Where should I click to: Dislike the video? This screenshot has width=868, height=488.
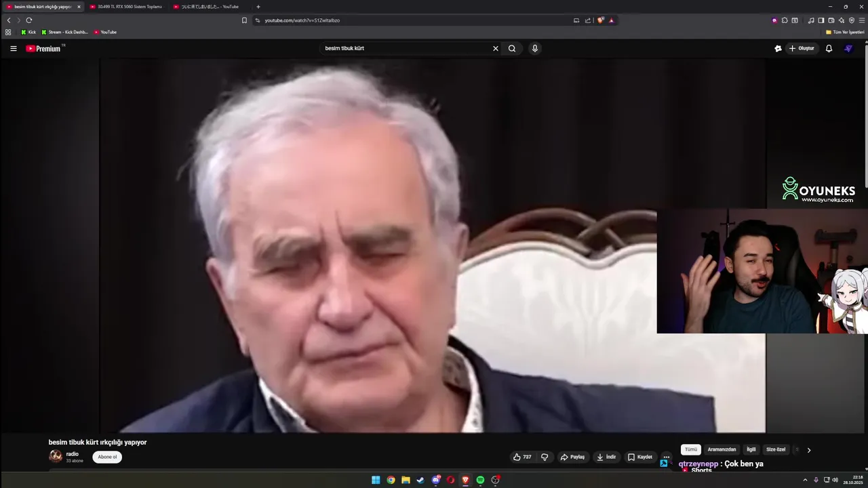tap(545, 457)
